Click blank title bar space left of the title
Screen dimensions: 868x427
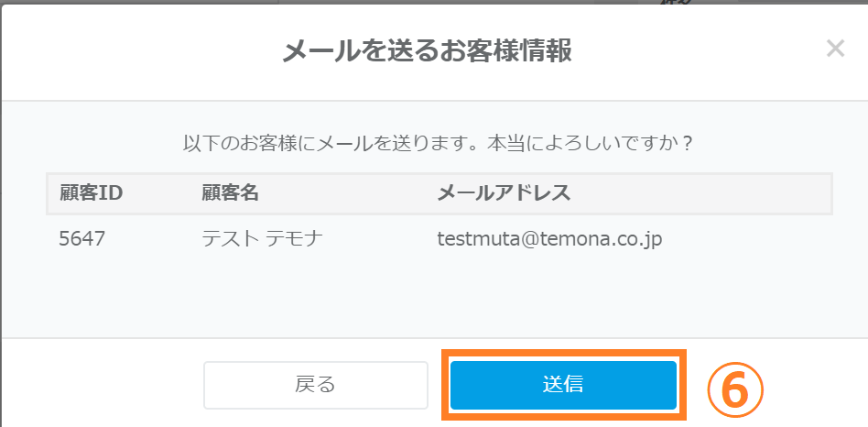click(137, 51)
